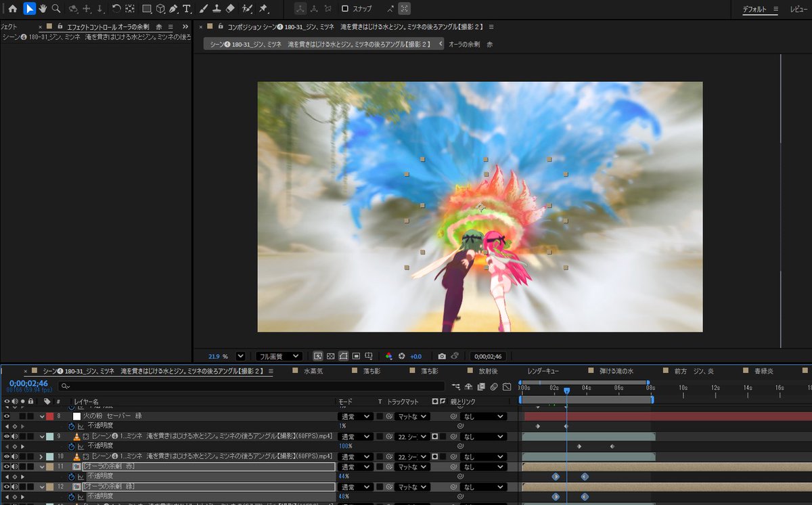Select the Roto Brush tool
Viewport: 812px width, 505px height.
click(x=247, y=9)
